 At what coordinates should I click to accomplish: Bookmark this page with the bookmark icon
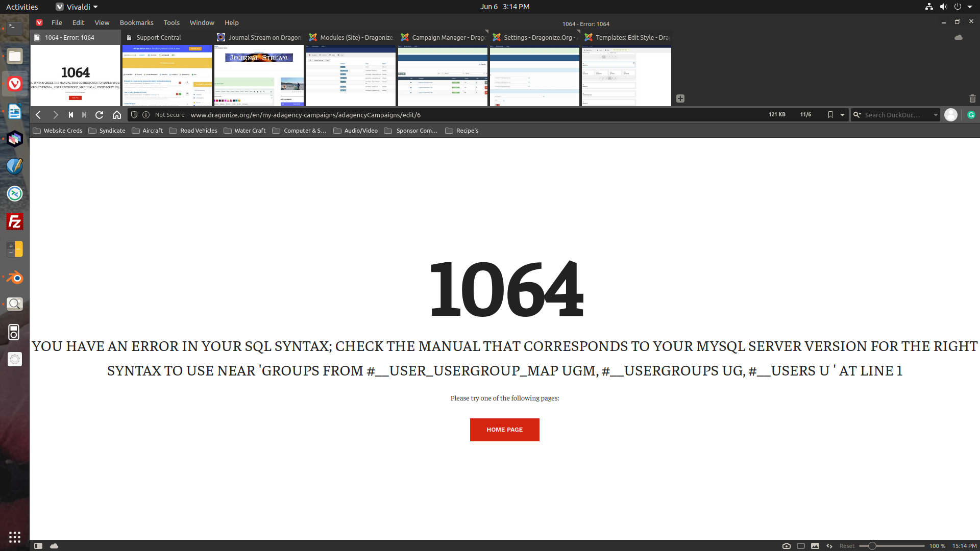click(830, 115)
